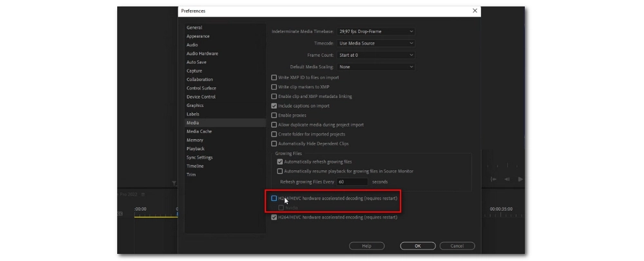This screenshot has height=261, width=644.
Task: Check Create folder for imported projects
Action: point(274,134)
